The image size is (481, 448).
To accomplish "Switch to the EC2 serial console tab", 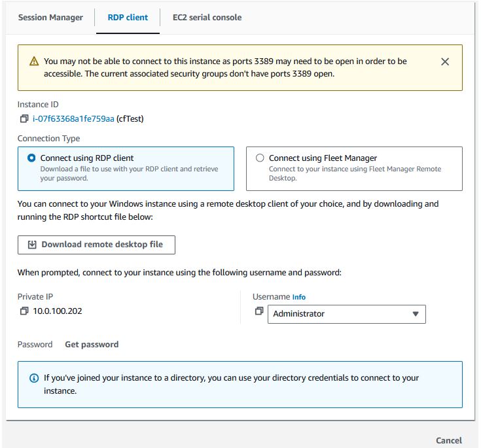I will point(207,18).
